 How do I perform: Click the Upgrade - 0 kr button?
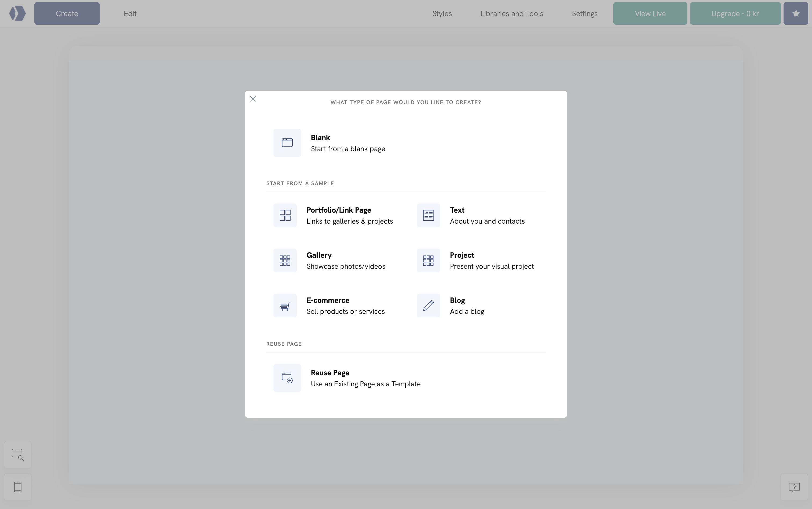click(x=735, y=13)
